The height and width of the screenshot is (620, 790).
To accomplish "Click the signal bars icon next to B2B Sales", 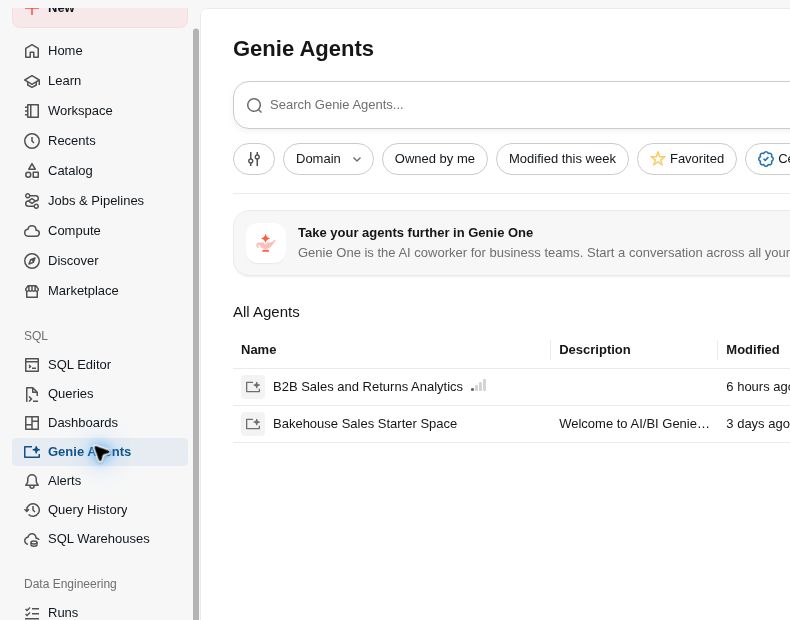I will point(479,386).
